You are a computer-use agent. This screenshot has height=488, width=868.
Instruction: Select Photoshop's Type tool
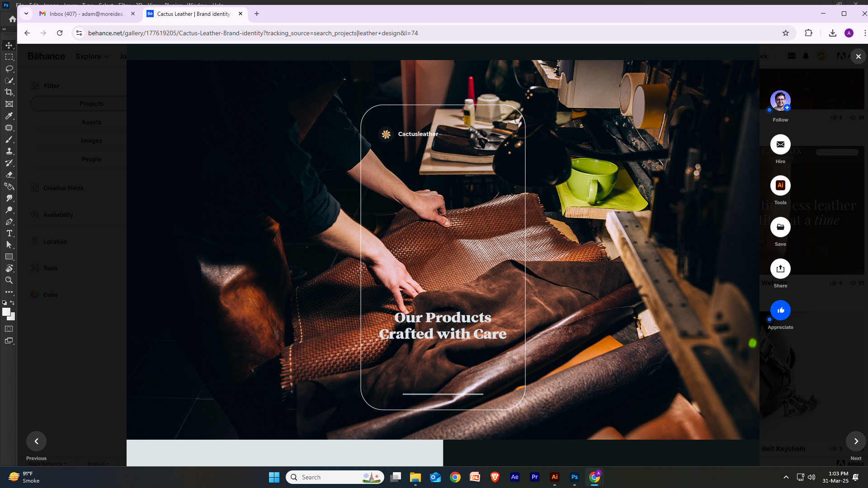tap(9, 233)
